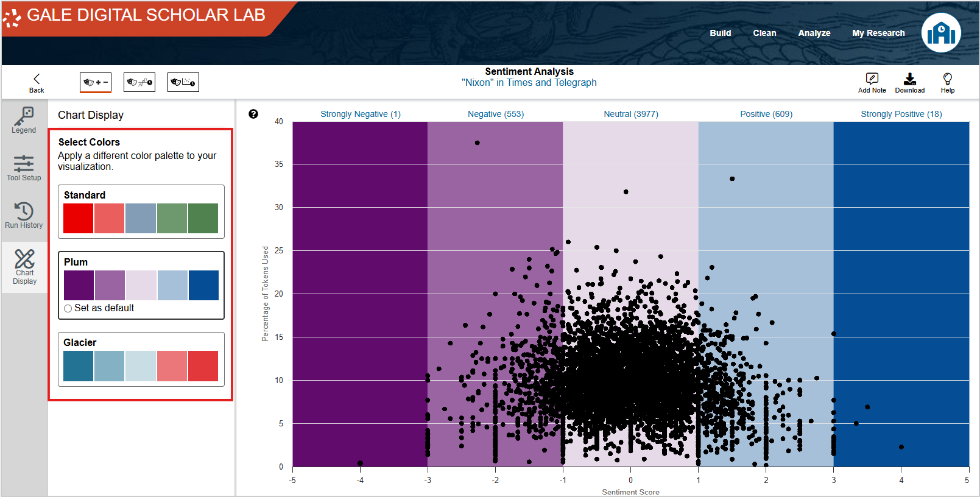Click the Sentiment Score axis label

(x=630, y=492)
